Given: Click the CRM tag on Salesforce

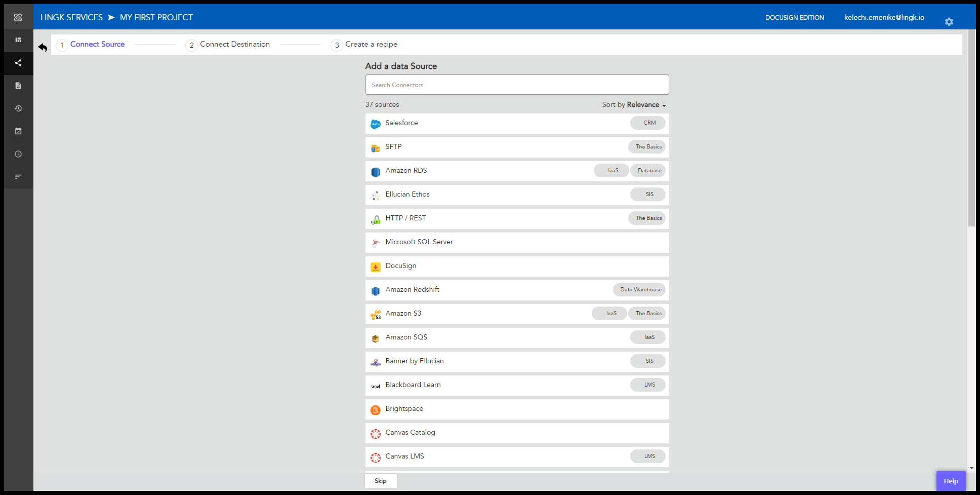Looking at the screenshot, I should (648, 123).
